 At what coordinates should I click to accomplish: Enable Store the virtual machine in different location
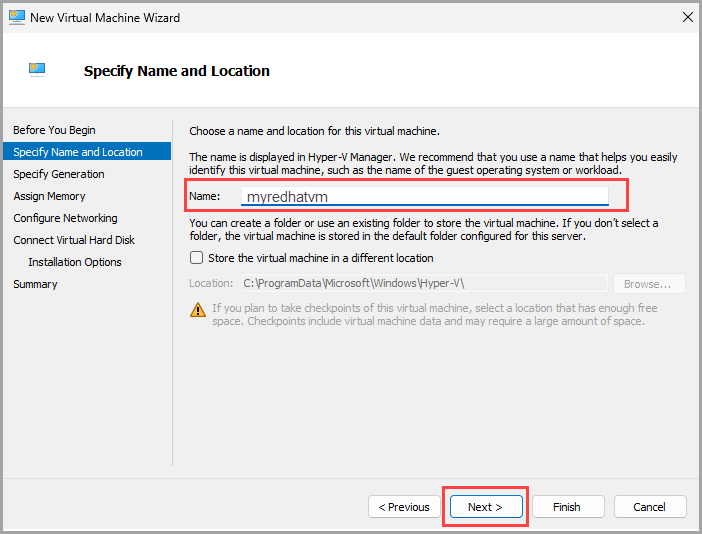[x=197, y=258]
